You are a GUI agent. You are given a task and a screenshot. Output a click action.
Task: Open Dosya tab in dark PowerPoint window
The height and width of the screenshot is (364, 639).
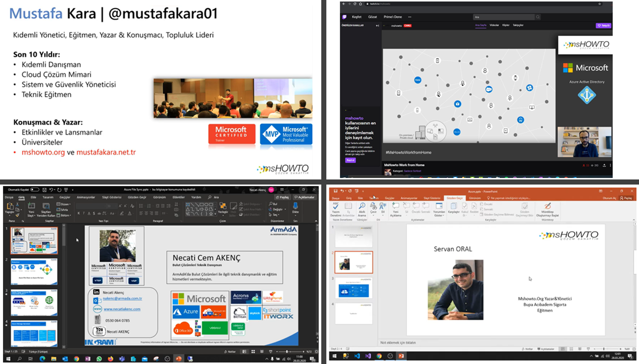(x=9, y=197)
